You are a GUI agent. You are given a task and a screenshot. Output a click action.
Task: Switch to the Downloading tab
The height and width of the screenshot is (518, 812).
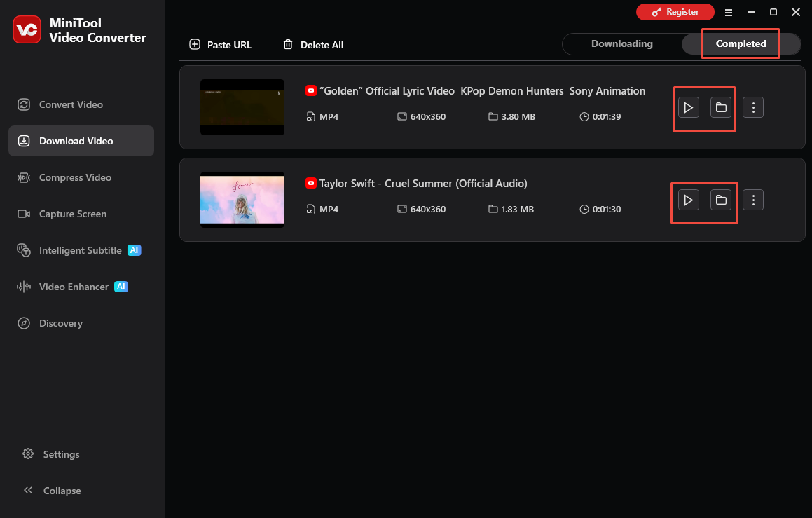coord(622,44)
